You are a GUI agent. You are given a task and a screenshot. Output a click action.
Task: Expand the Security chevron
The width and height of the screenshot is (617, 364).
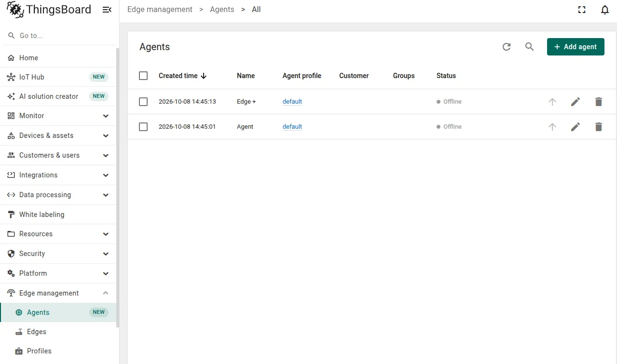(x=106, y=254)
